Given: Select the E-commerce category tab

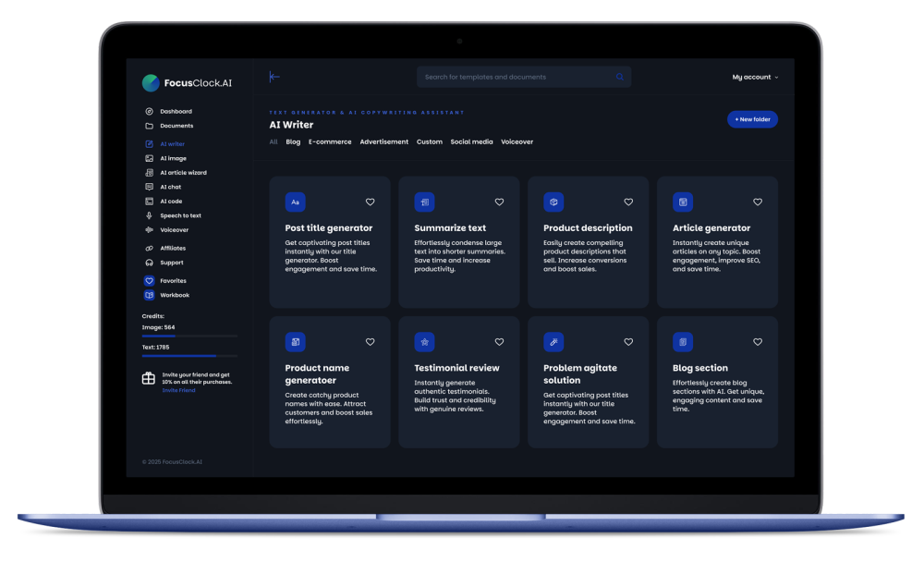Looking at the screenshot, I should coord(330,142).
